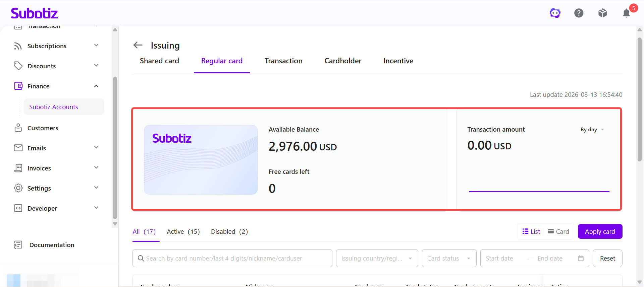The width and height of the screenshot is (644, 287).
Task: Click the Subscriptions feed icon
Action: pos(18,46)
